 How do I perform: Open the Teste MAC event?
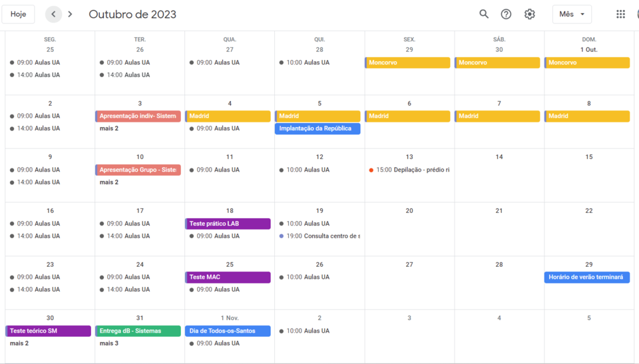pyautogui.click(x=228, y=277)
